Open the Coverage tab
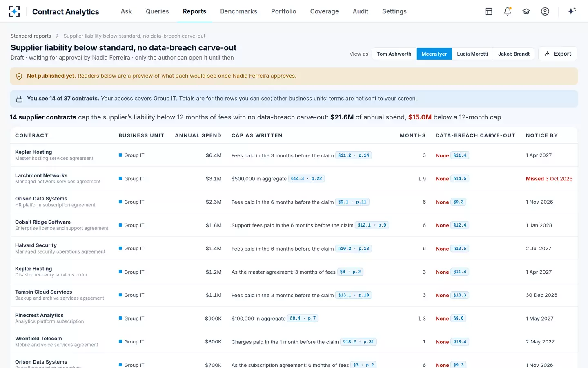588x368 pixels. [324, 11]
